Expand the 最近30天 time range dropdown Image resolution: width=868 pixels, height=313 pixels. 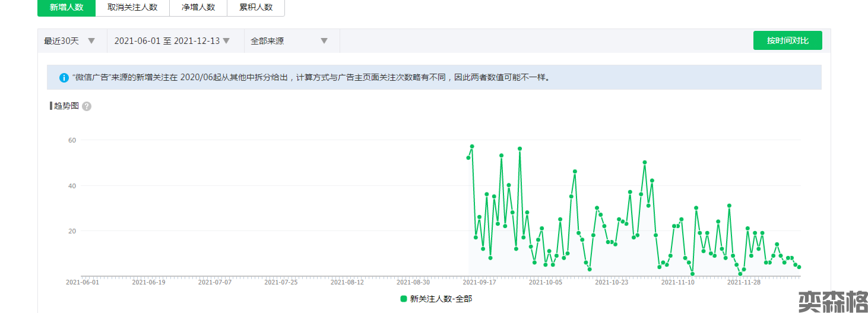click(69, 41)
